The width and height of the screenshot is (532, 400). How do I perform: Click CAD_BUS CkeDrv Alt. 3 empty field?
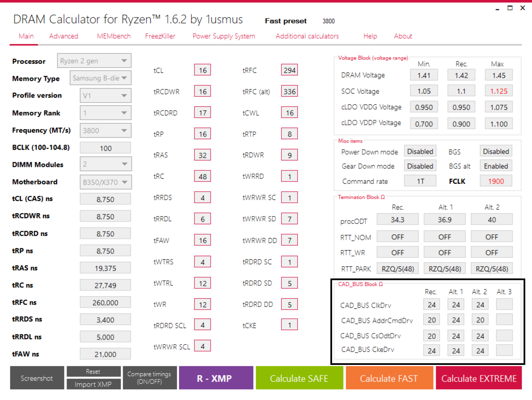coord(504,350)
